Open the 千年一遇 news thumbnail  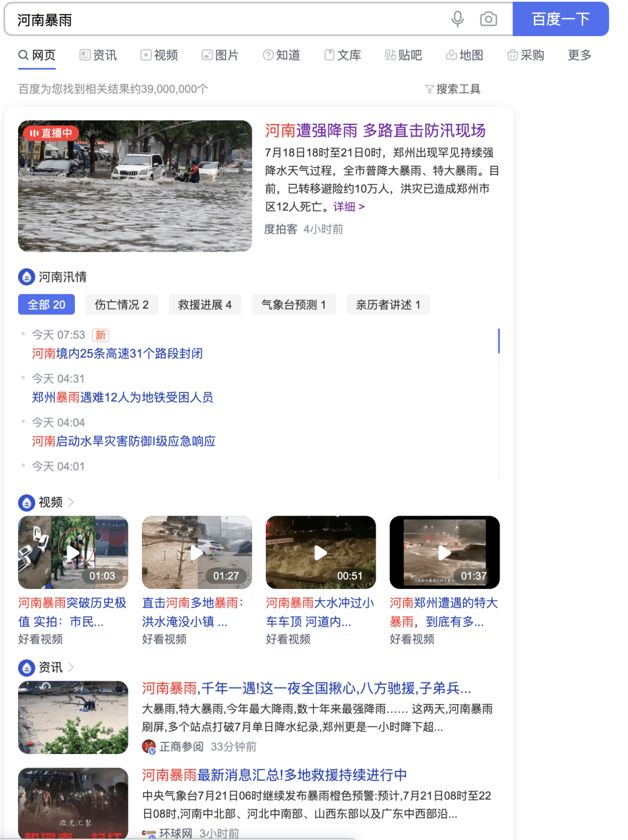(x=73, y=717)
